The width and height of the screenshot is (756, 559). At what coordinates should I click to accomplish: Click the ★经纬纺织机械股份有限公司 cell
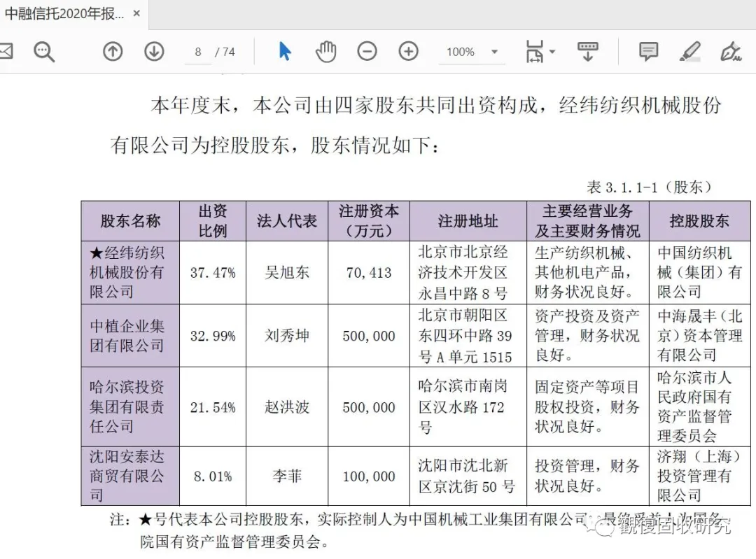(x=130, y=272)
